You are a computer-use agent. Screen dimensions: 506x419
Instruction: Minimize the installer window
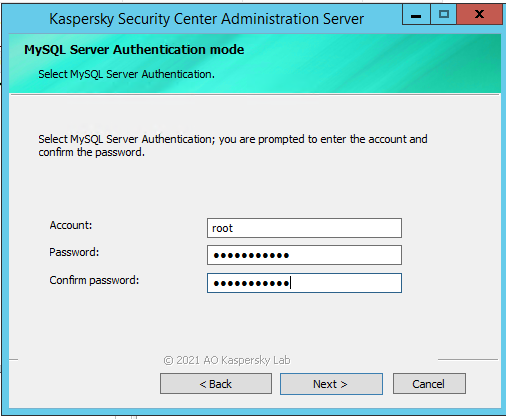pyautogui.click(x=416, y=14)
